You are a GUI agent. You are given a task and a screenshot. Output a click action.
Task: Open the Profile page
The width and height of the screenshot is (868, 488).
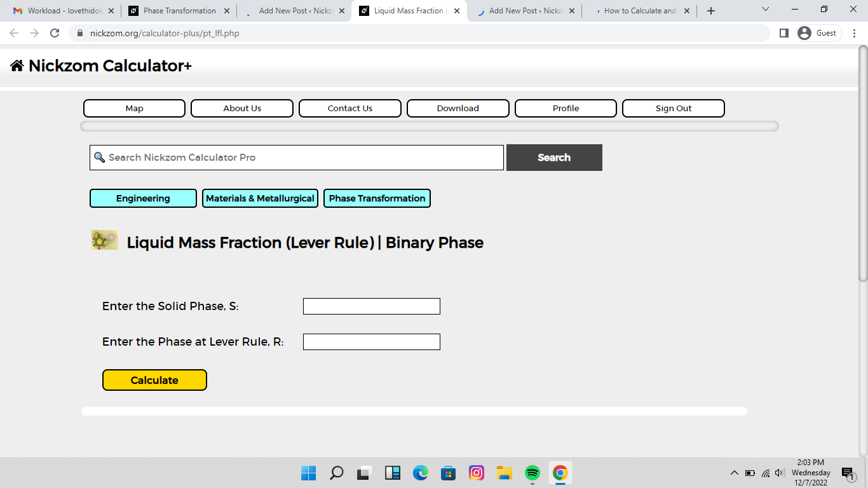(566, 108)
